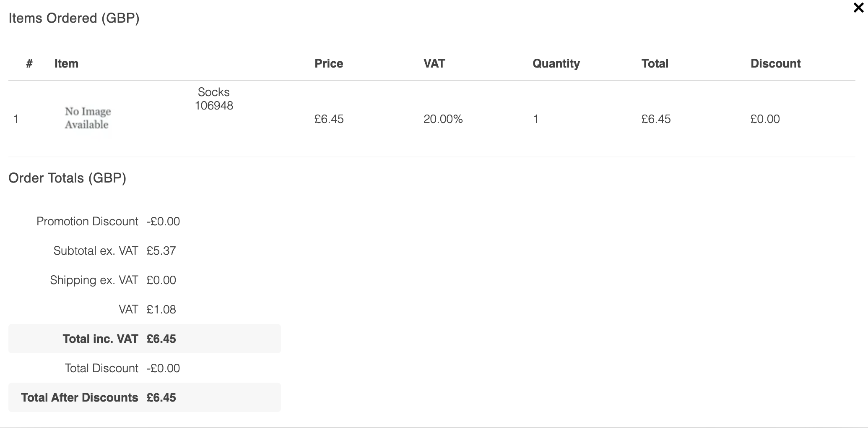868x428 pixels.
Task: Click the £0.00 item discount cell
Action: (765, 119)
